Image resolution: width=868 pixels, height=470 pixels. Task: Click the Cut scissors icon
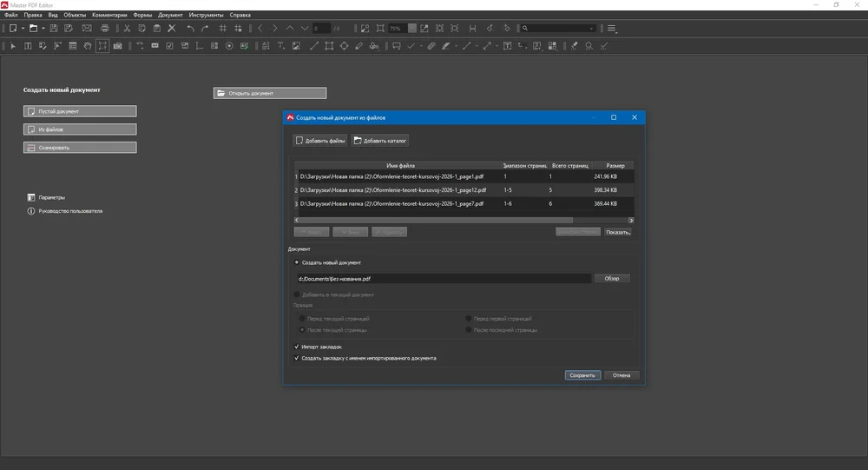[127, 29]
